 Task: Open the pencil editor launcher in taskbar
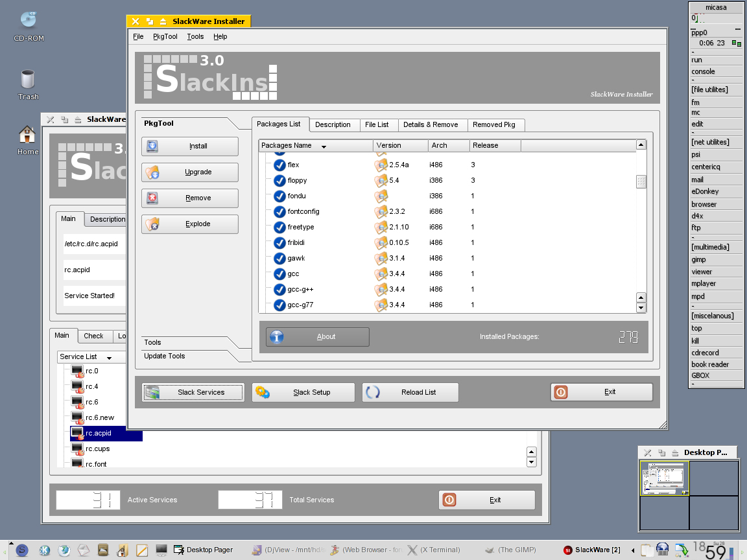pyautogui.click(x=142, y=550)
